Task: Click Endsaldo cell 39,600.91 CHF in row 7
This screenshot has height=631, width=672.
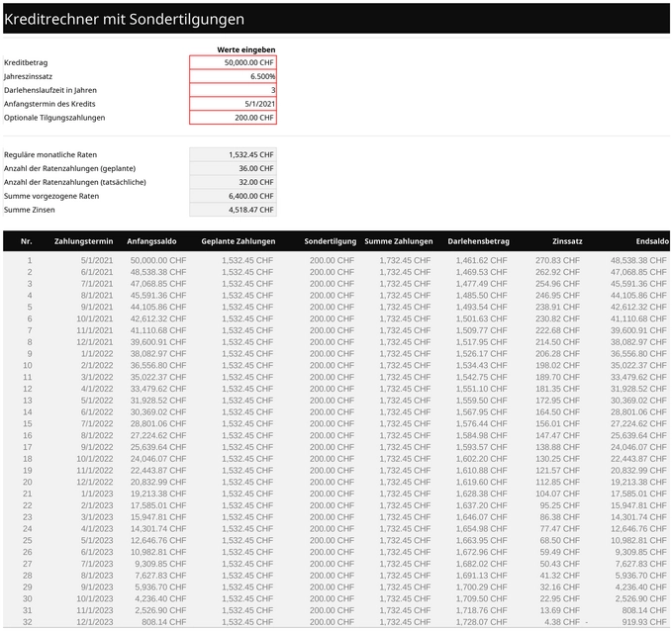Action: 638,330
